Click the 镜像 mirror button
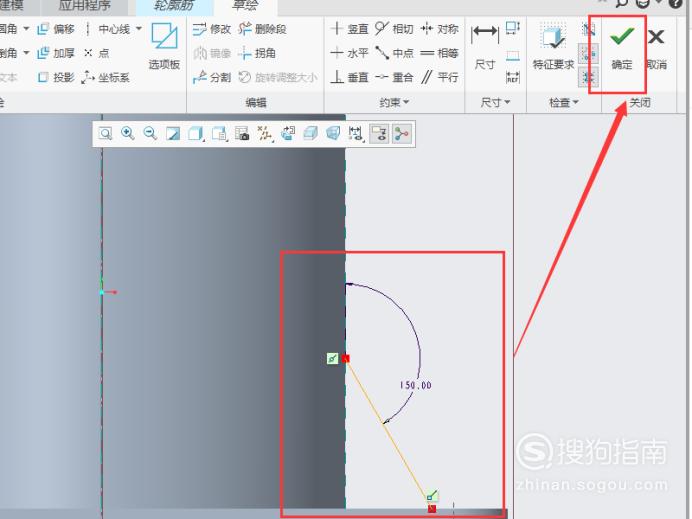 (212, 53)
